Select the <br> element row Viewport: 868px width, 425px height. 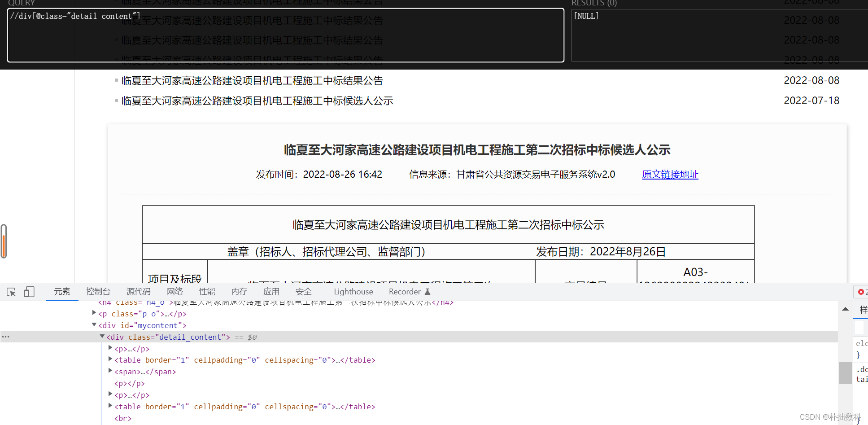click(x=123, y=418)
